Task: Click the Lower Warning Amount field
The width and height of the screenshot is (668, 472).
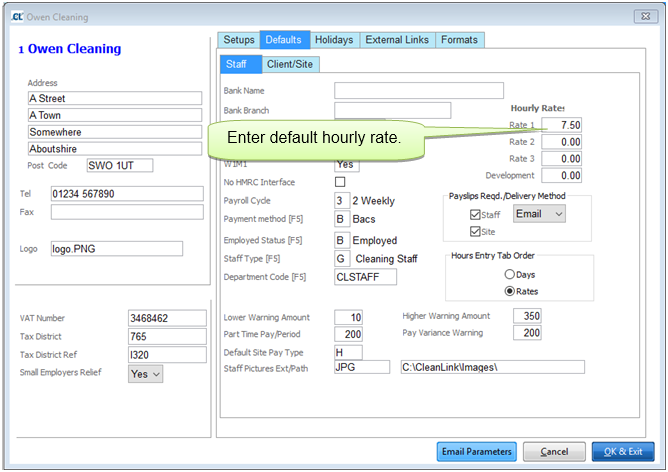Action: [x=348, y=317]
